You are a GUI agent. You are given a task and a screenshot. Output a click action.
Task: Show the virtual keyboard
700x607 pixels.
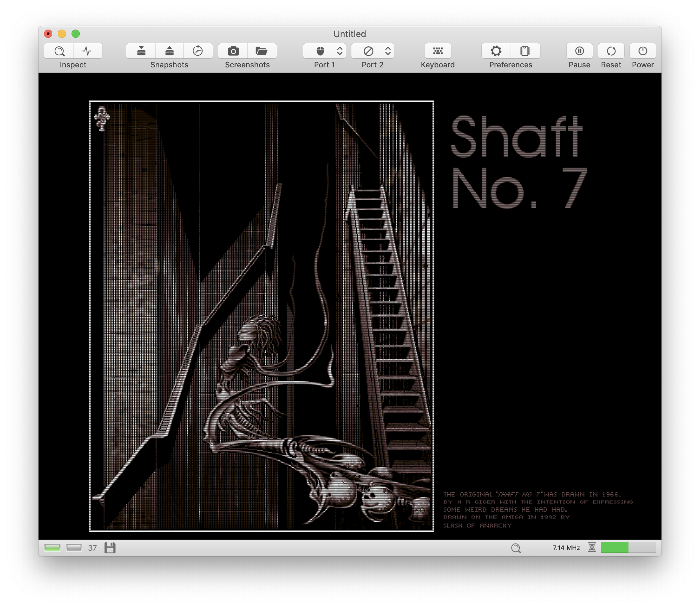[438, 51]
